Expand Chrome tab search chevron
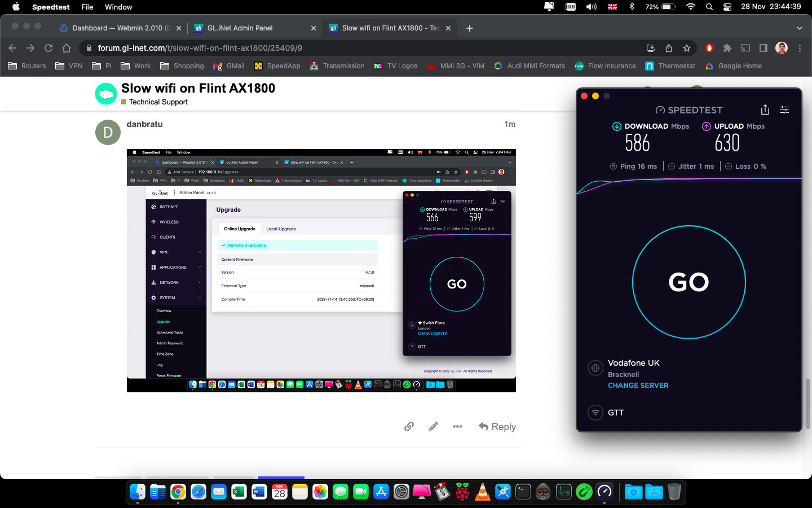The image size is (812, 508). (799, 28)
